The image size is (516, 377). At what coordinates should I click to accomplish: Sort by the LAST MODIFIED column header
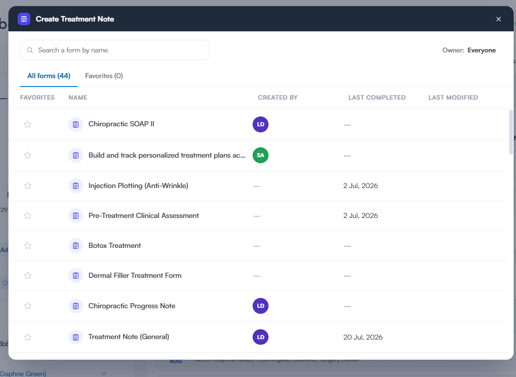453,97
